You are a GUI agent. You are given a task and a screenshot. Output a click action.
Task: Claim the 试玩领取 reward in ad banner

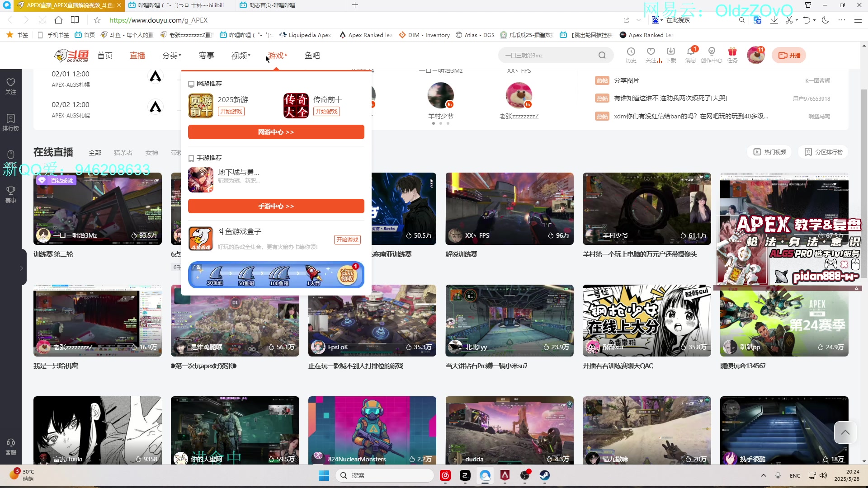(348, 275)
